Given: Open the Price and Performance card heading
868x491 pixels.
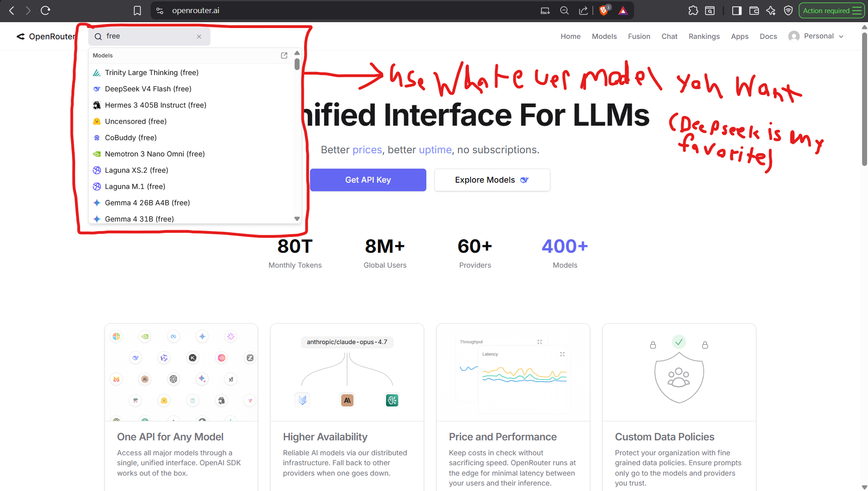Looking at the screenshot, I should click(502, 437).
